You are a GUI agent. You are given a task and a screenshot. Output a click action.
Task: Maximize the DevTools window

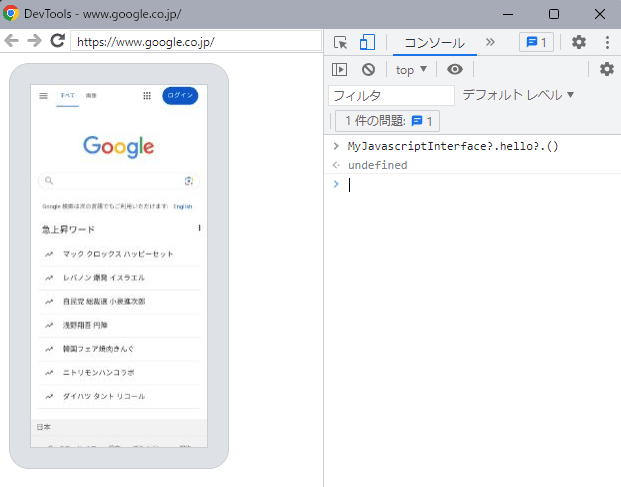(554, 14)
